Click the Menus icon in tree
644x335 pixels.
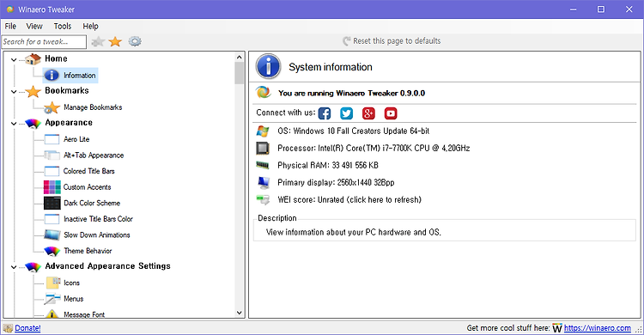click(x=52, y=299)
